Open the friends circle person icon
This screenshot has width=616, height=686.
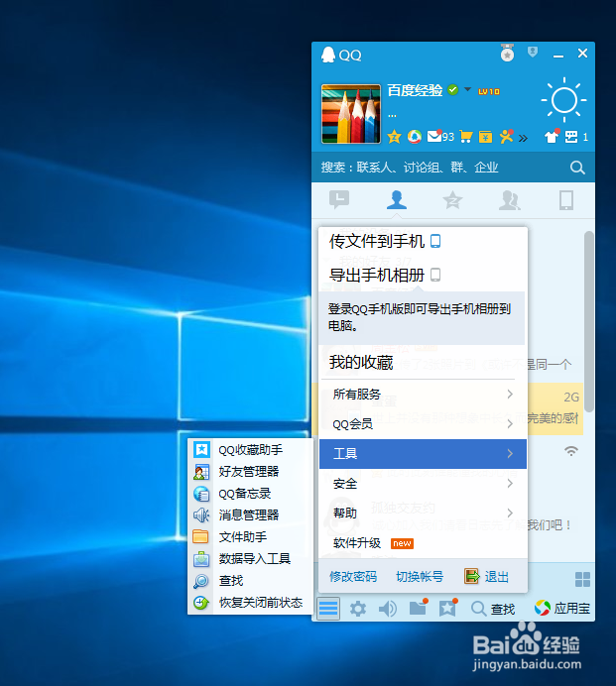(507, 137)
